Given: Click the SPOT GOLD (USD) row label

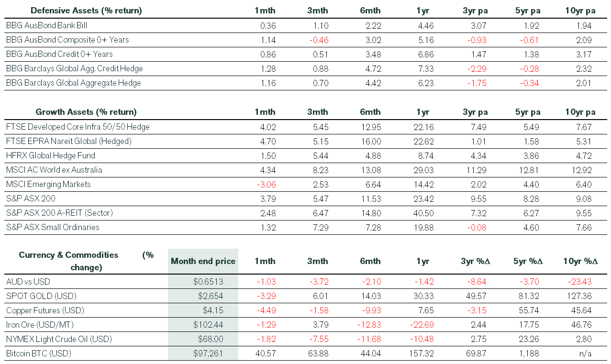Looking at the screenshot, I should (x=41, y=296).
